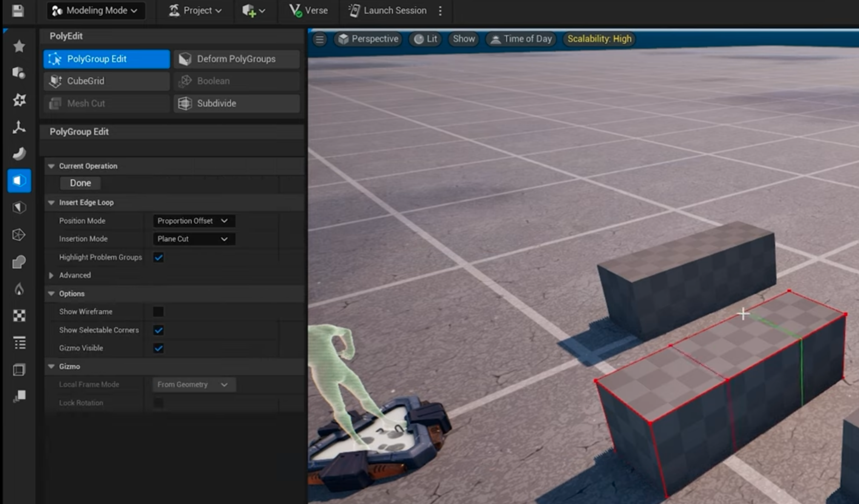Uncheck Gizmo Visible option
Viewport: 859px width, 504px height.
coord(158,348)
